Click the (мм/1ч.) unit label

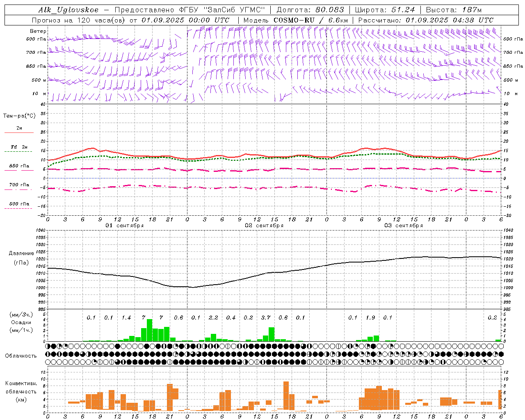point(21,330)
